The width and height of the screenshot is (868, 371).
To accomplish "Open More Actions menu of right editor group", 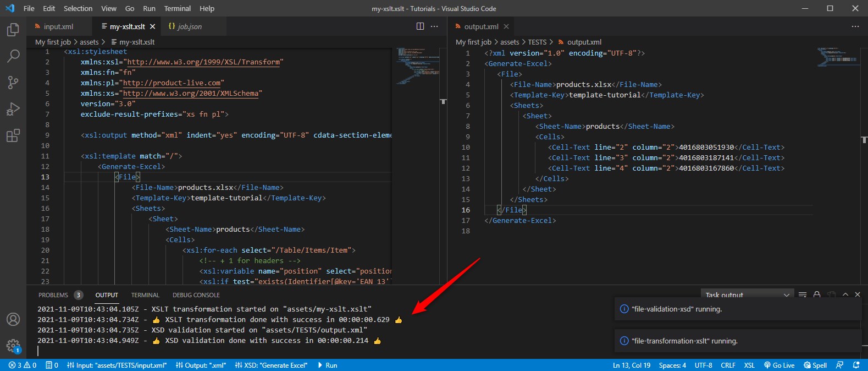I will pos(855,26).
